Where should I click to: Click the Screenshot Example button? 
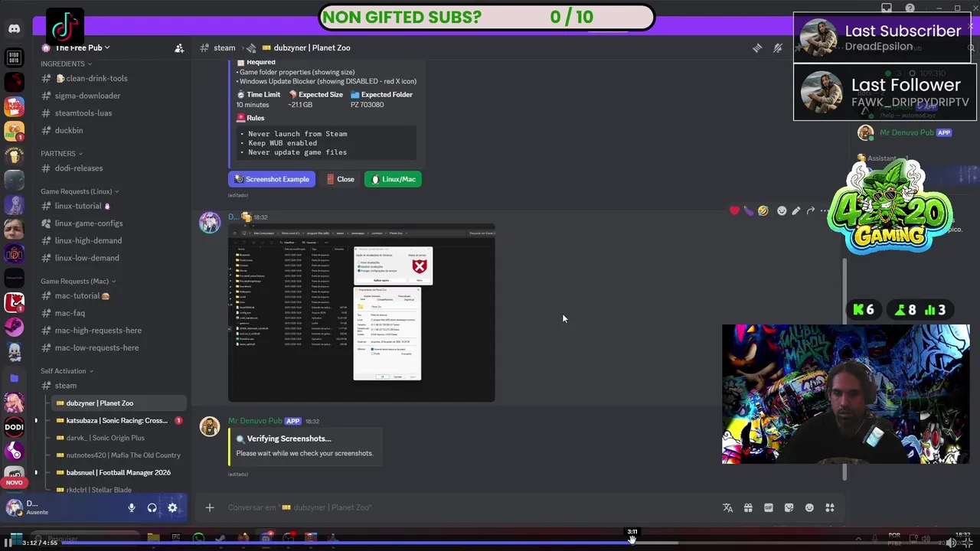point(272,179)
